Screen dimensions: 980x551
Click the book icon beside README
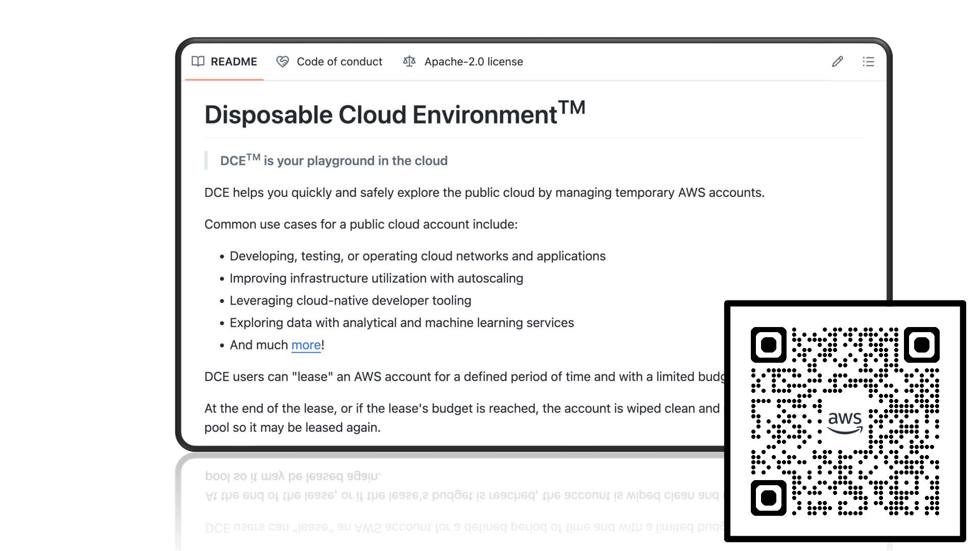pyautogui.click(x=198, y=62)
